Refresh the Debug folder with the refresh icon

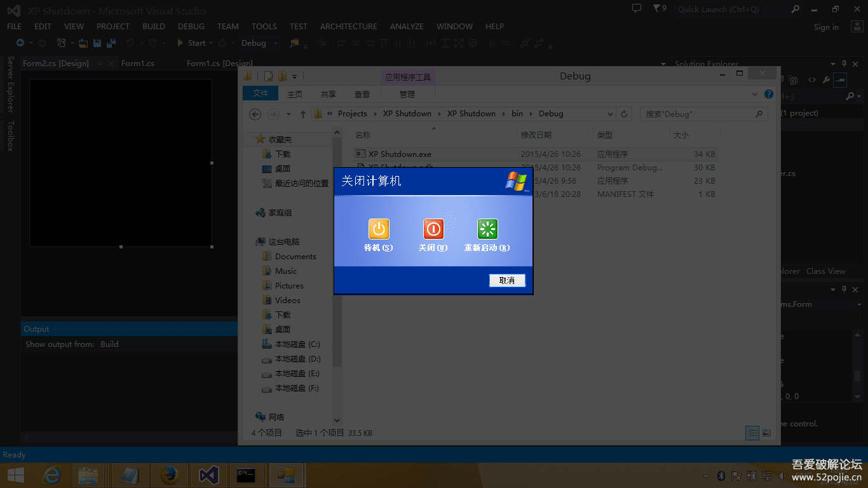623,113
